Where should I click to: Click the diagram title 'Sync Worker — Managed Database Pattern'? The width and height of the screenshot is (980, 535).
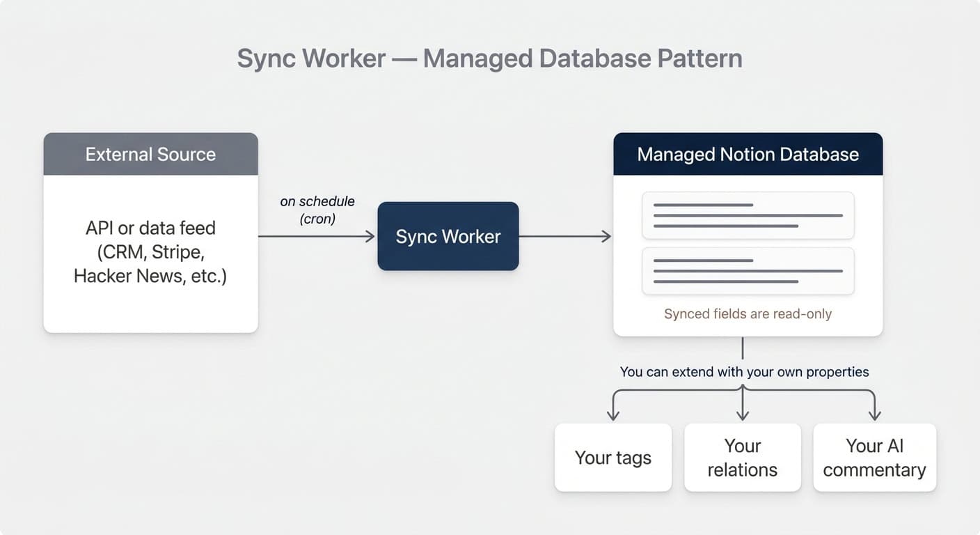coord(489,58)
